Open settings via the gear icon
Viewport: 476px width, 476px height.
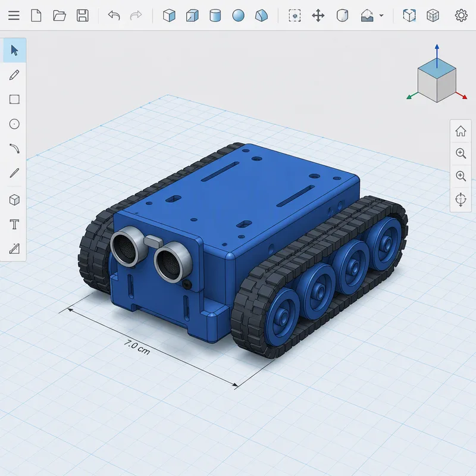point(461,15)
